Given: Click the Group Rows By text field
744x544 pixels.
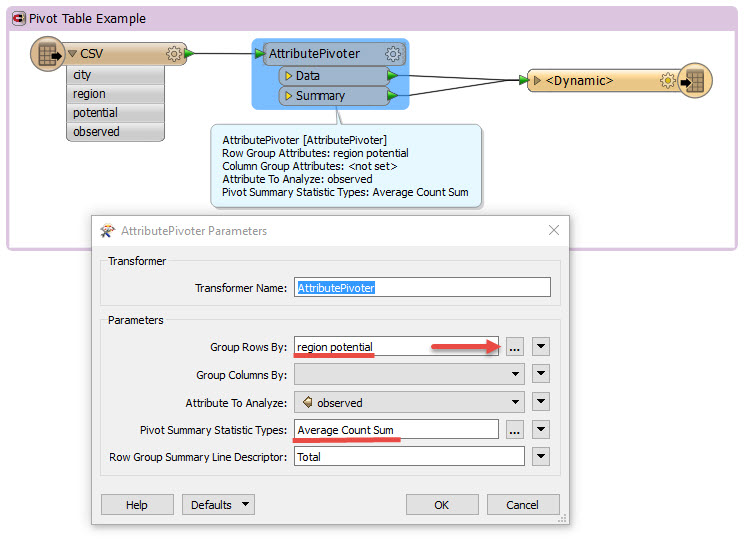Looking at the screenshot, I should point(396,347).
